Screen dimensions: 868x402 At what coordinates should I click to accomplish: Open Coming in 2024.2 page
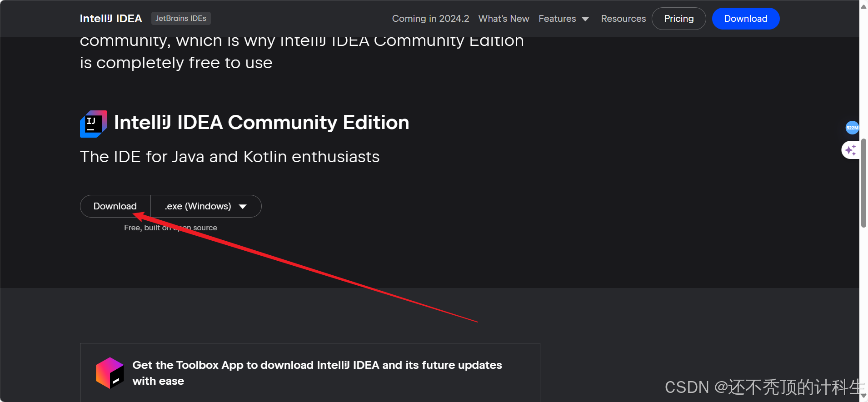coord(430,19)
